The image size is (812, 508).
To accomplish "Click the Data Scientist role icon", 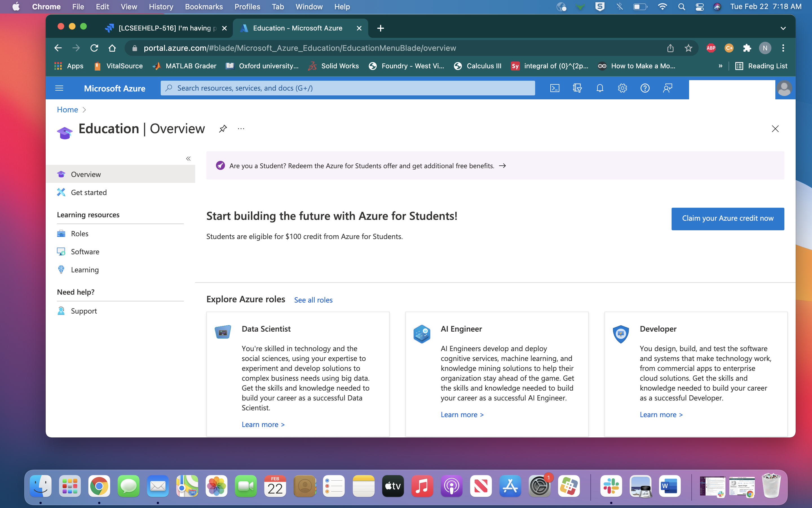I will point(223,332).
